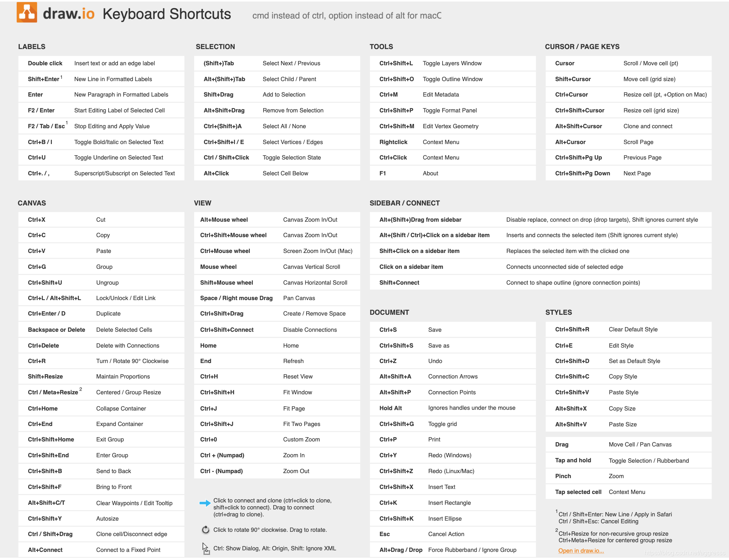The image size is (729, 560).
Task: Select the 'Double click' shortcut cell
Action: pos(45,63)
